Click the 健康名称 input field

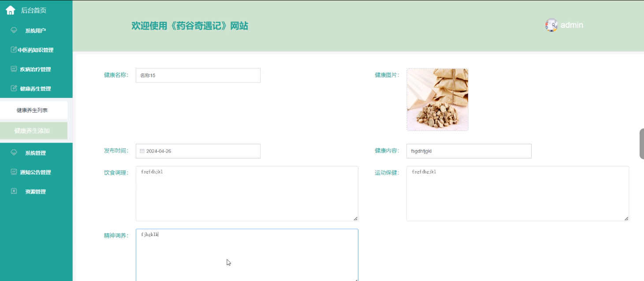(x=198, y=75)
